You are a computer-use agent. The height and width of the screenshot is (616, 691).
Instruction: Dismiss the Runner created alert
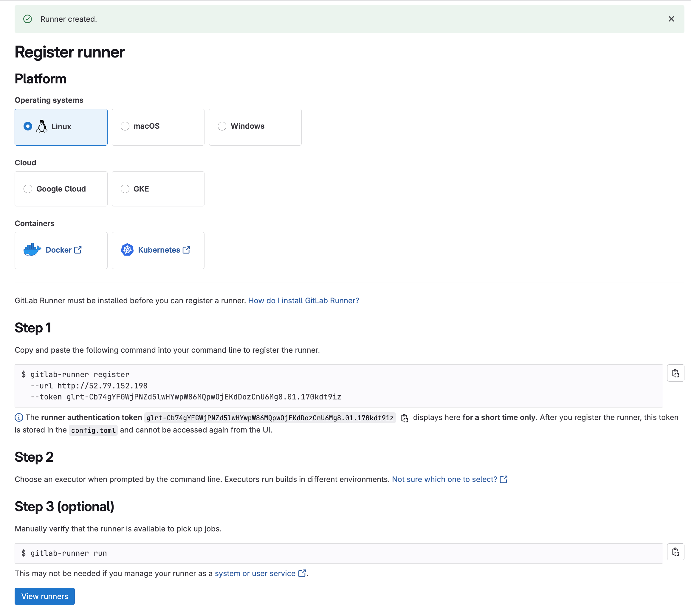coord(671,19)
